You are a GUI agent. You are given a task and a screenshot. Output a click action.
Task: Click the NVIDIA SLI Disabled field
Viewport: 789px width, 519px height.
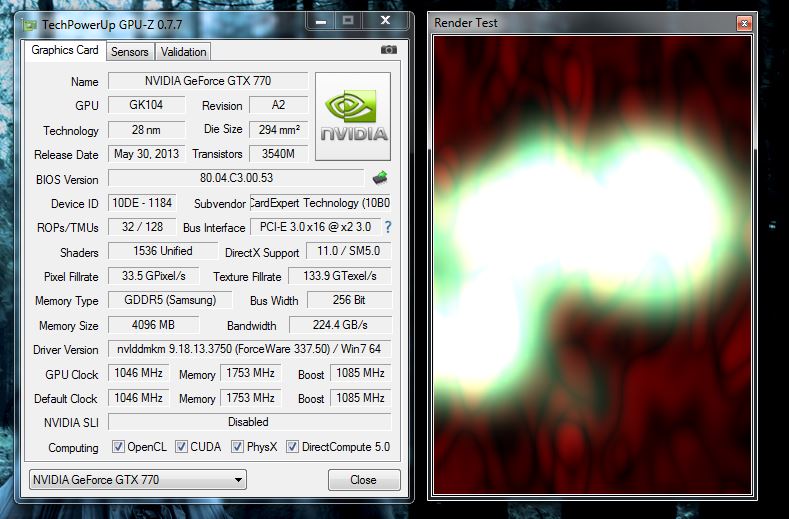pyautogui.click(x=249, y=422)
